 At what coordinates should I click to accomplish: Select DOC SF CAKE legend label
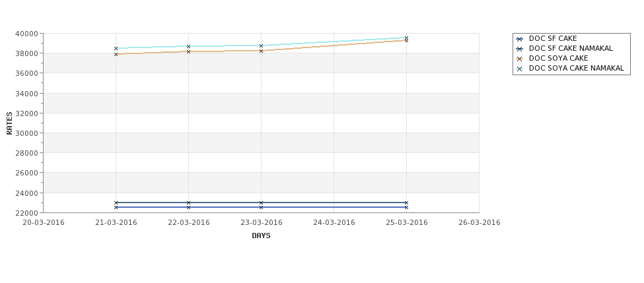click(x=553, y=38)
